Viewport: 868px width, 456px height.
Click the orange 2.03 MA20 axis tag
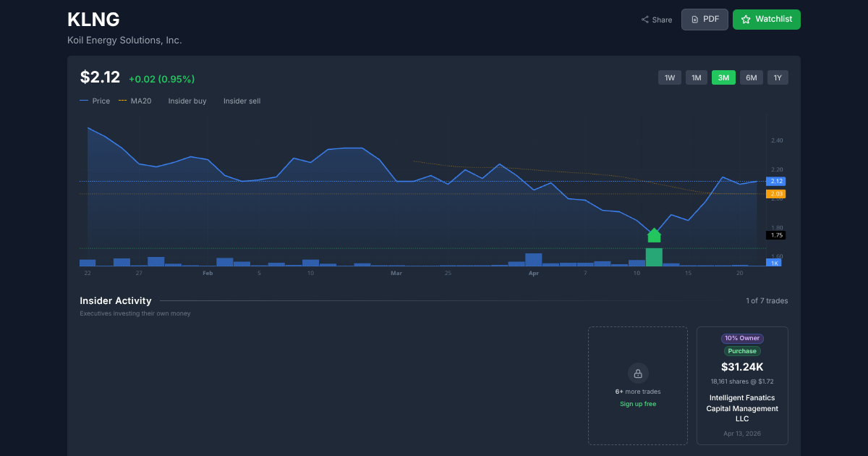point(776,194)
